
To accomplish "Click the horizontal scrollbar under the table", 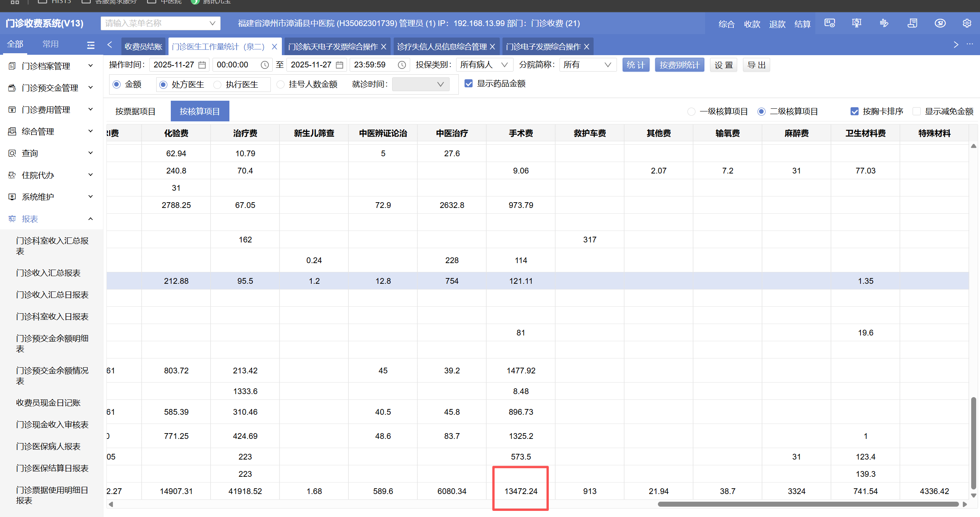I will [808, 504].
